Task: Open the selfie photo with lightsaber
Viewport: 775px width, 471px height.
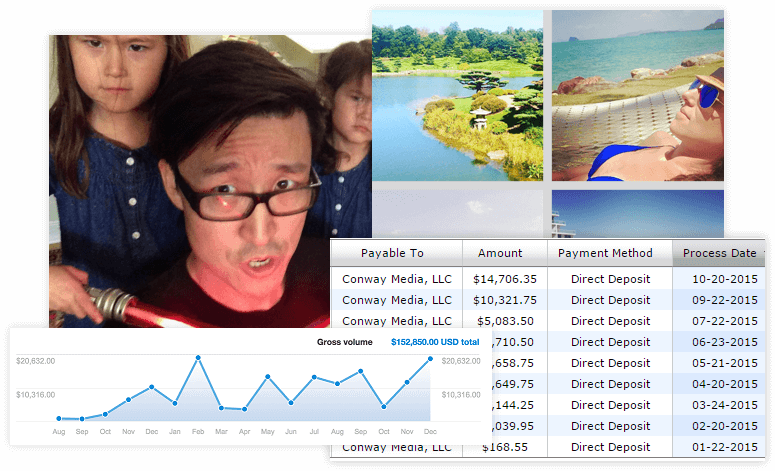Action: (210, 181)
